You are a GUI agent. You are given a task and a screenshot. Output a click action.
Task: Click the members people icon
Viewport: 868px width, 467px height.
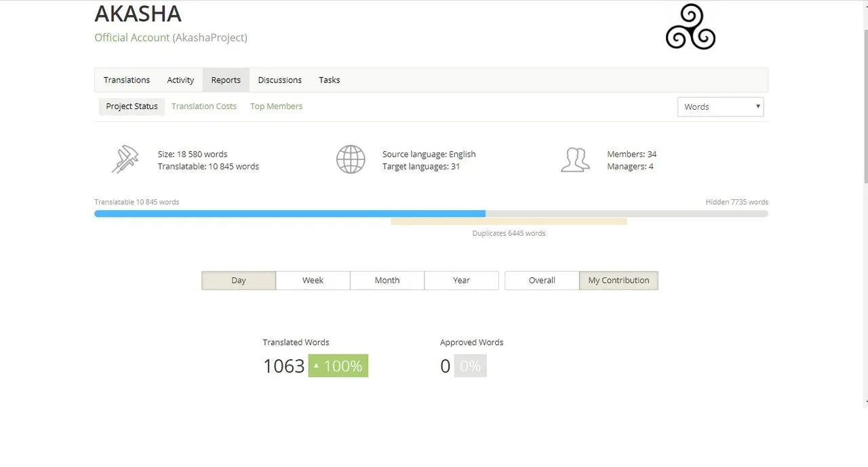click(x=575, y=160)
